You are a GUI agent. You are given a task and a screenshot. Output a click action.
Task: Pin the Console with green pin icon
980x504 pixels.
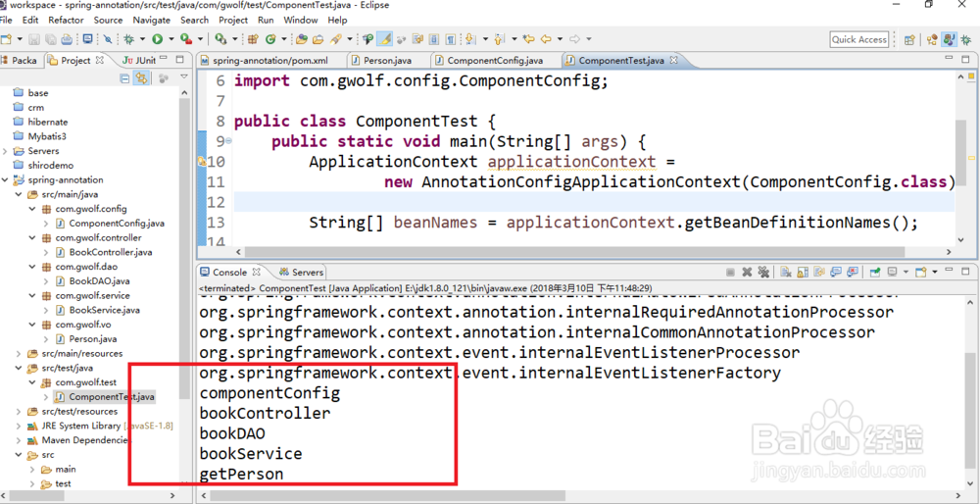(x=875, y=272)
